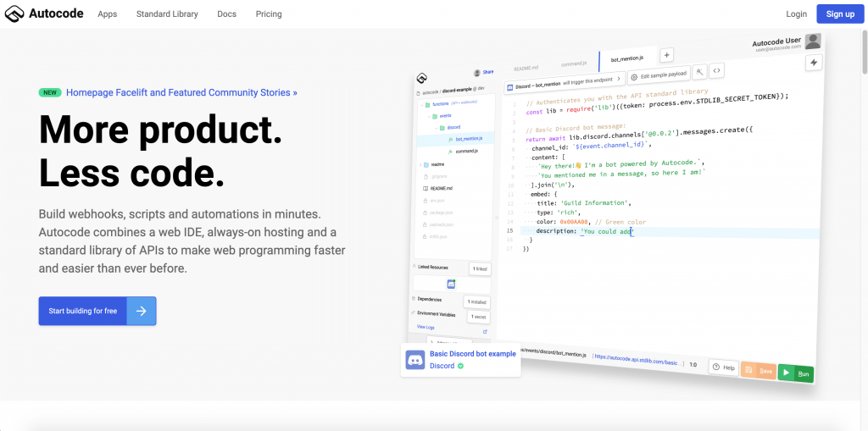Click the plus button to add new tab

(666, 55)
